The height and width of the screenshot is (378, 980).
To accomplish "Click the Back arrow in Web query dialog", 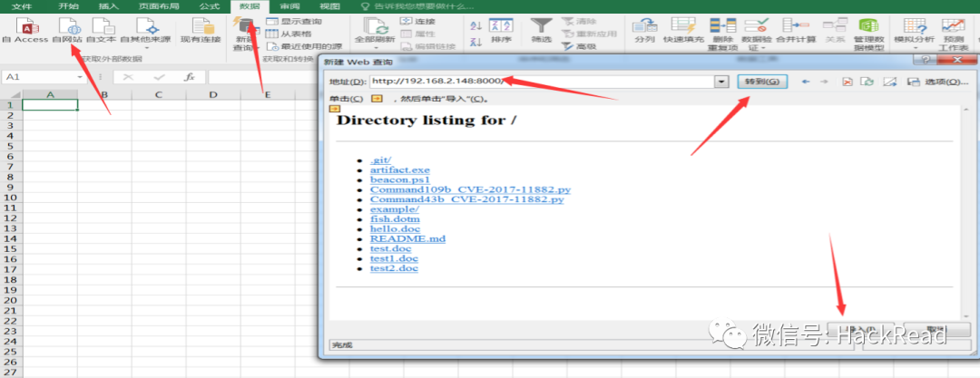I will pos(806,82).
